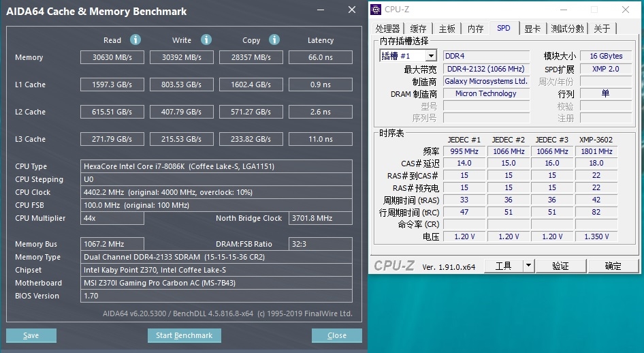Click the CPU-Z title bar app icon
The height and width of the screenshot is (353, 644).
(376, 9)
